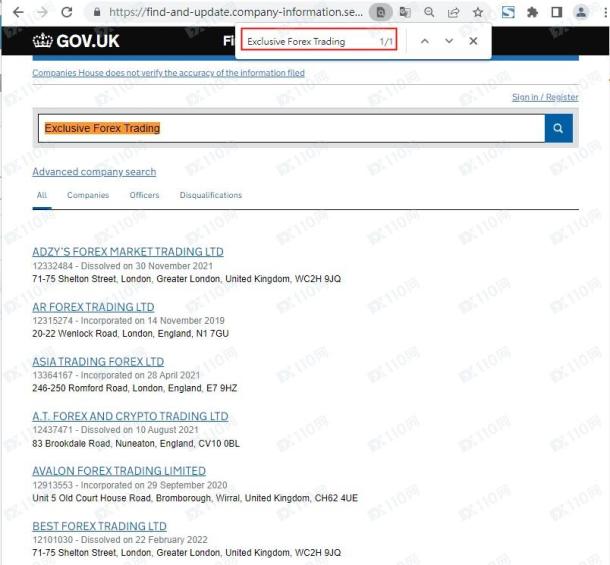
Task: Open AVALON FOREX TRADING LIMITED result
Action: click(x=119, y=471)
